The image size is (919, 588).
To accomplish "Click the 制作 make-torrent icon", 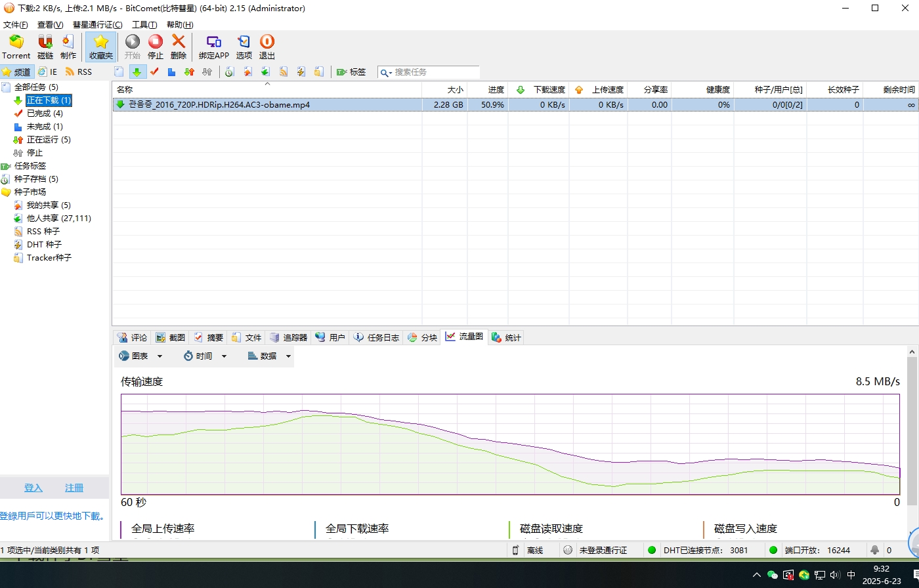I will 68,47.
